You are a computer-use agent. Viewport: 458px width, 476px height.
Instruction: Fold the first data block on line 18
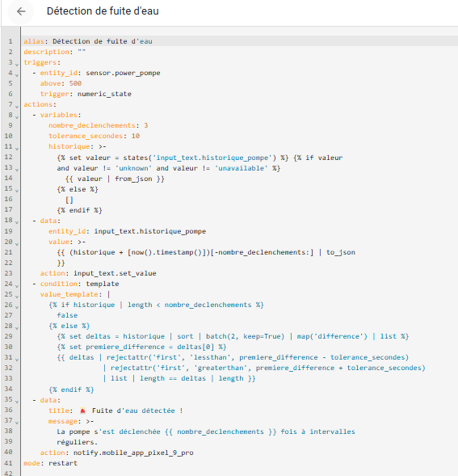[x=17, y=222]
